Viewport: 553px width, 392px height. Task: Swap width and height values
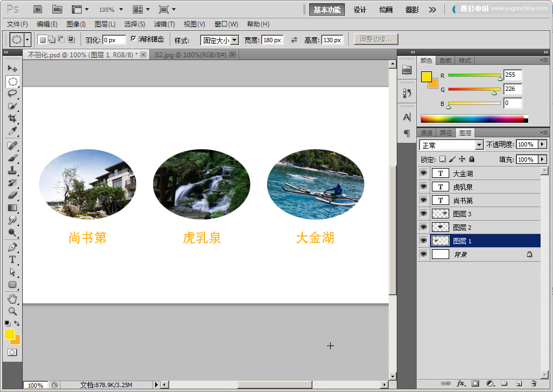(294, 40)
